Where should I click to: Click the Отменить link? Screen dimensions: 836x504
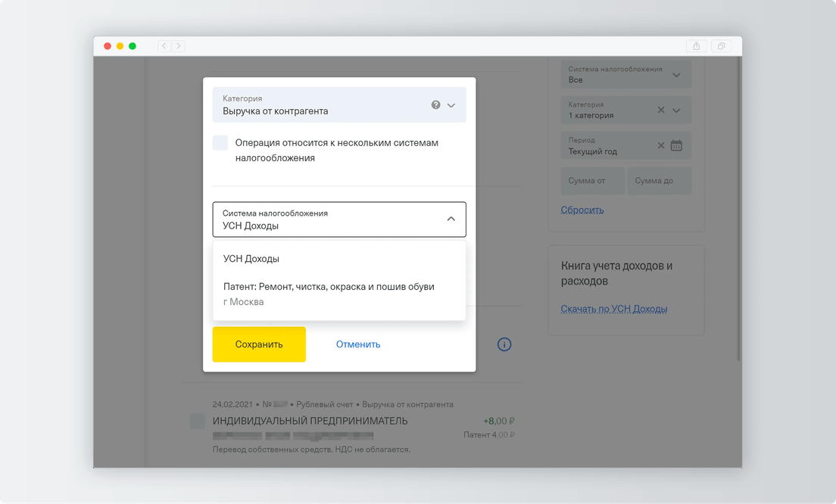point(358,344)
